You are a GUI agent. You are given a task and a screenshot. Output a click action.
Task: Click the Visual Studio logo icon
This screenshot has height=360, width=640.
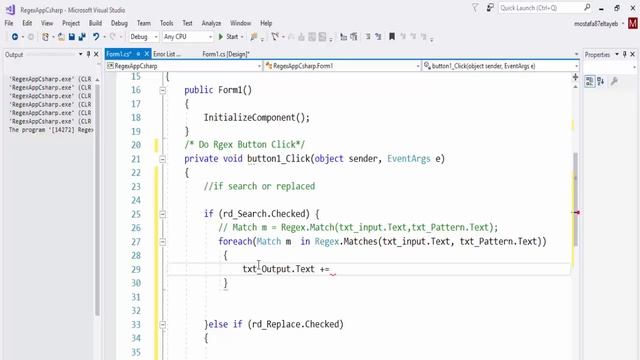point(11,9)
